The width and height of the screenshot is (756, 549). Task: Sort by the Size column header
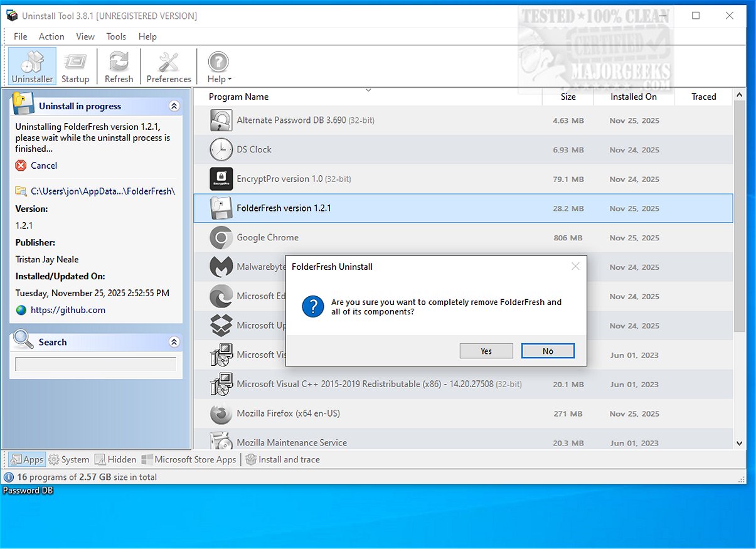568,97
